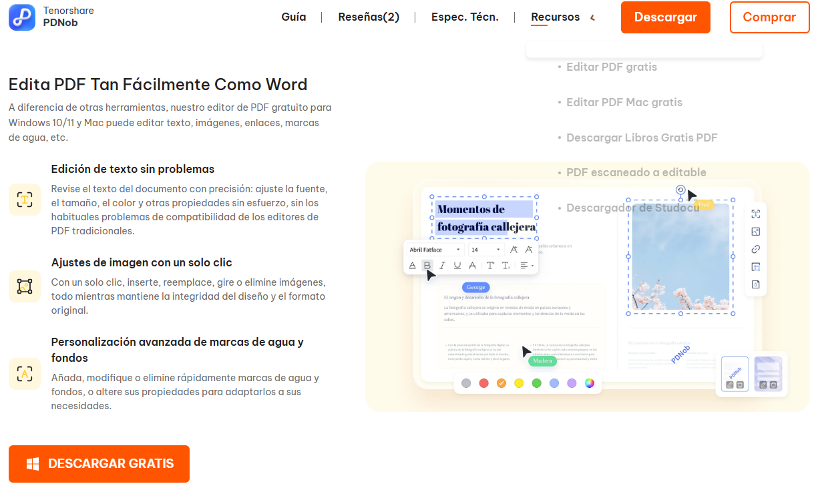
Task: Click delete icon on PDNob watermark thumbnail
Action: click(740, 385)
